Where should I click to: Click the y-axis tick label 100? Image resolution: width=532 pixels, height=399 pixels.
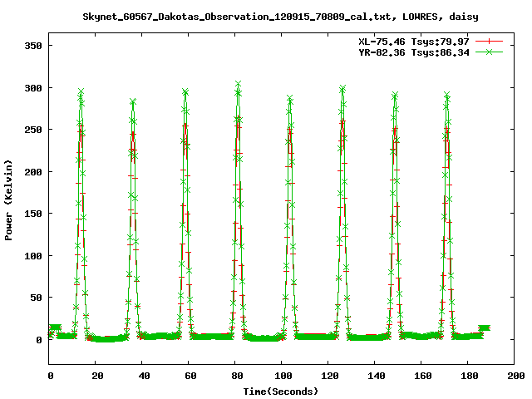(33, 256)
